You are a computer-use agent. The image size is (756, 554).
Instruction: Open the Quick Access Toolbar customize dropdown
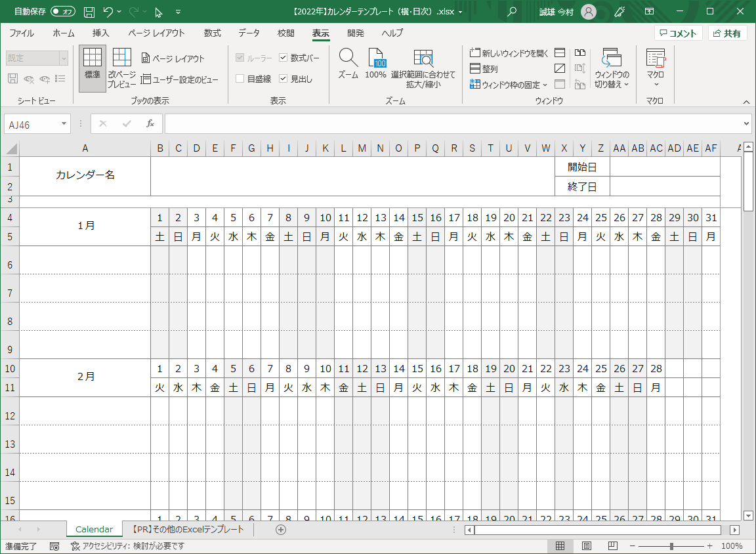[178, 12]
